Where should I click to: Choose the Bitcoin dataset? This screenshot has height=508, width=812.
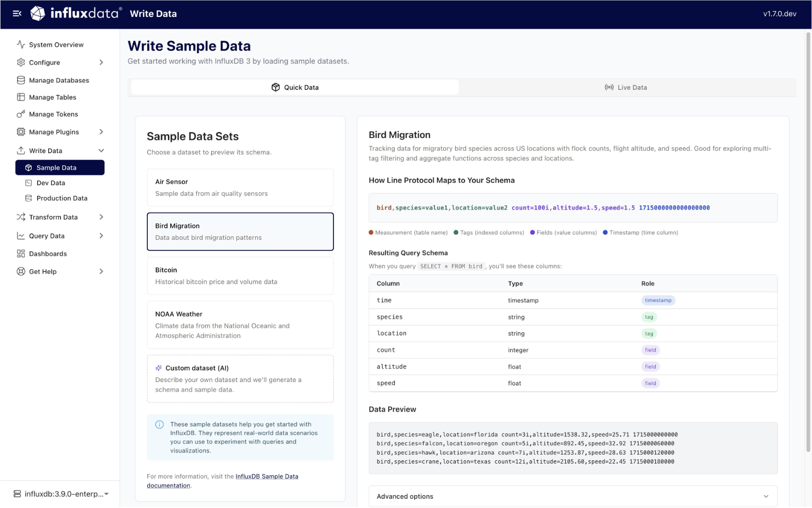click(x=240, y=276)
